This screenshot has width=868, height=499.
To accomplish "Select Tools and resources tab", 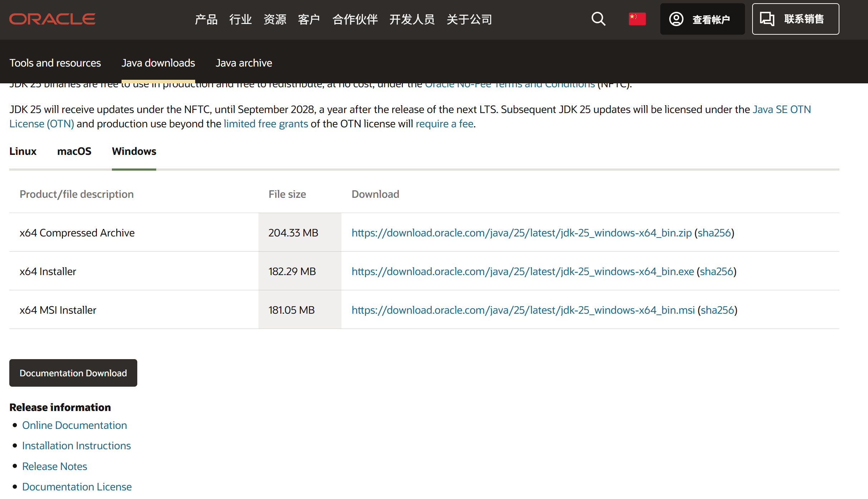I will pos(55,63).
